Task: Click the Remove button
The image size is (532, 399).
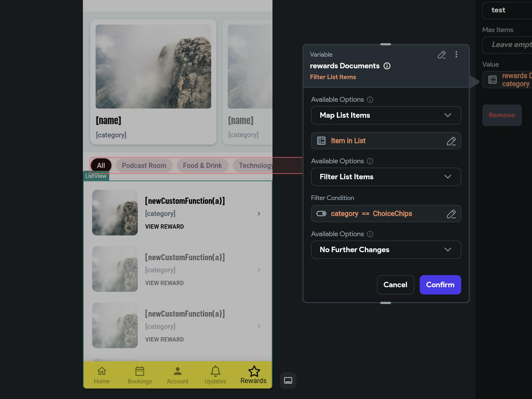Action: point(502,115)
